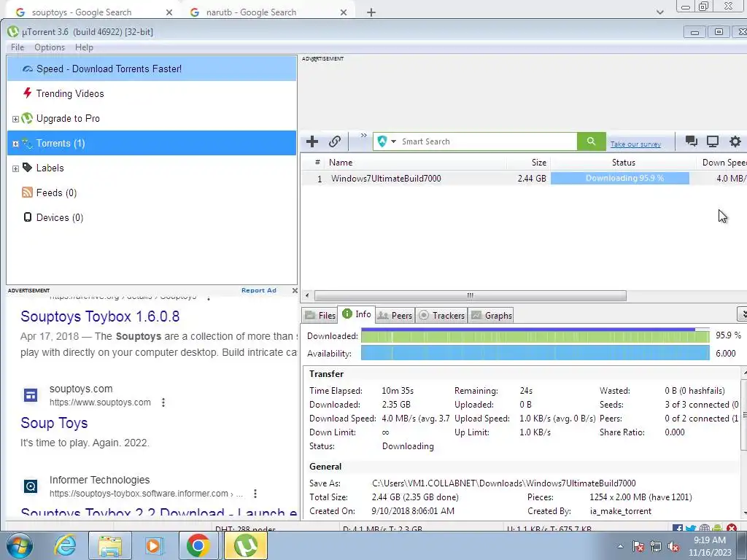Switch to the Peers tab
This screenshot has width=747, height=560.
coord(395,315)
